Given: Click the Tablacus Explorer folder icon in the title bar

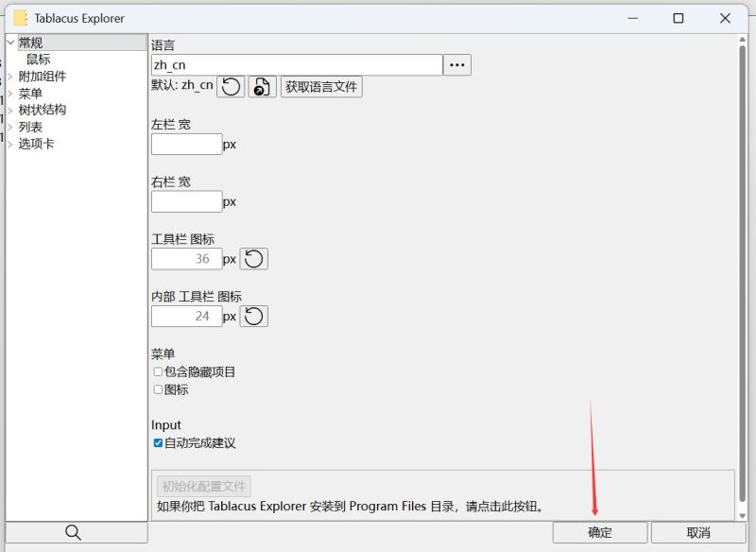Looking at the screenshot, I should click(20, 18).
